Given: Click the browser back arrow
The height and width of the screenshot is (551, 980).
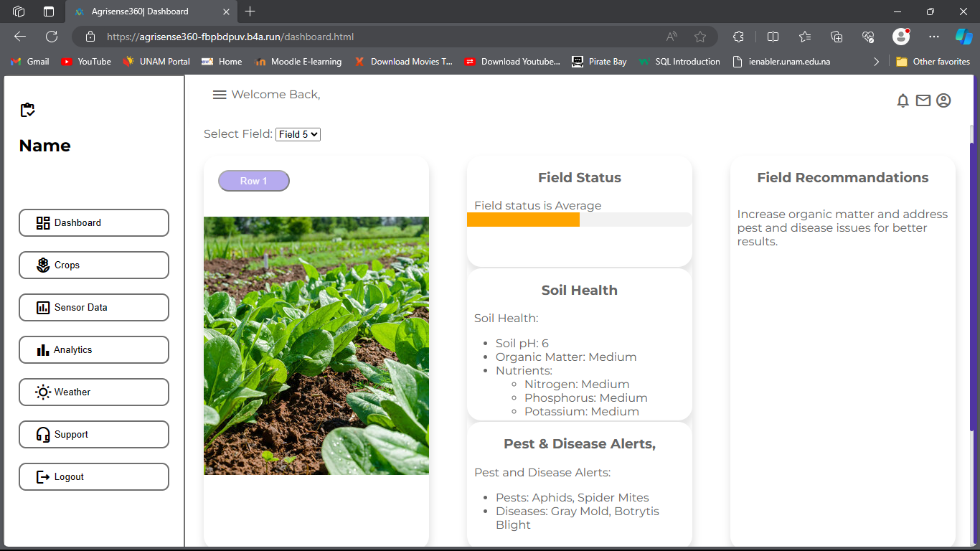Looking at the screenshot, I should pyautogui.click(x=20, y=37).
